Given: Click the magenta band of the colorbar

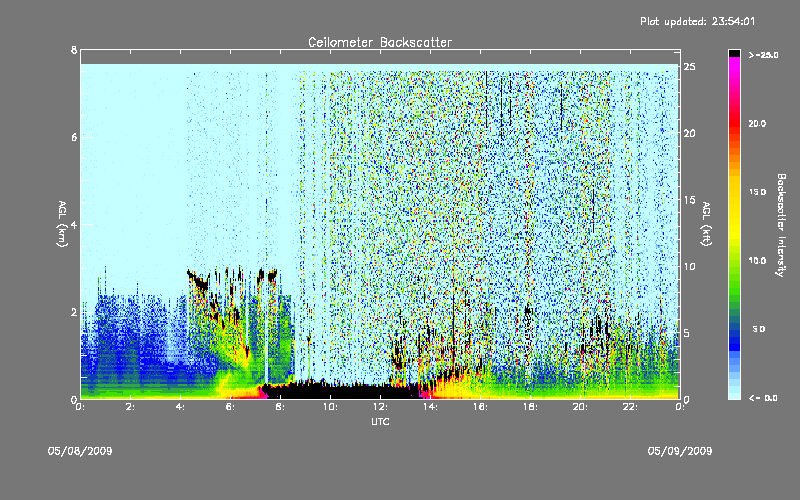Looking at the screenshot, I should pyautogui.click(x=734, y=66).
